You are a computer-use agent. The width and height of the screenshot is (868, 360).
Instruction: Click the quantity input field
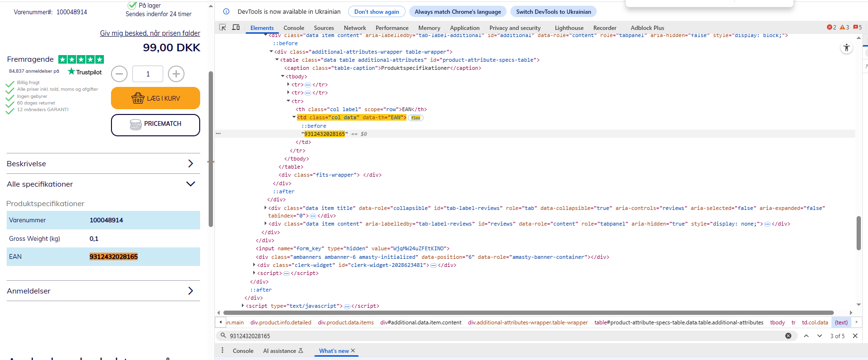pyautogui.click(x=148, y=74)
